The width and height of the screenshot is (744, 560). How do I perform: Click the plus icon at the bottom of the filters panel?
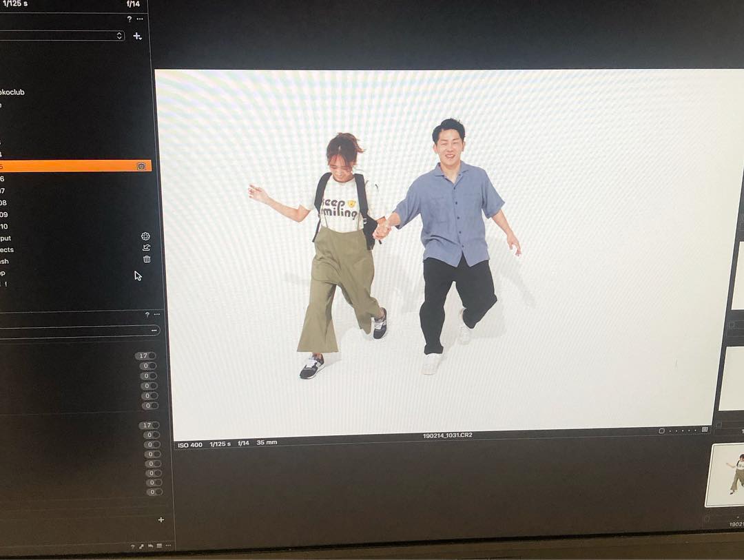tap(161, 519)
